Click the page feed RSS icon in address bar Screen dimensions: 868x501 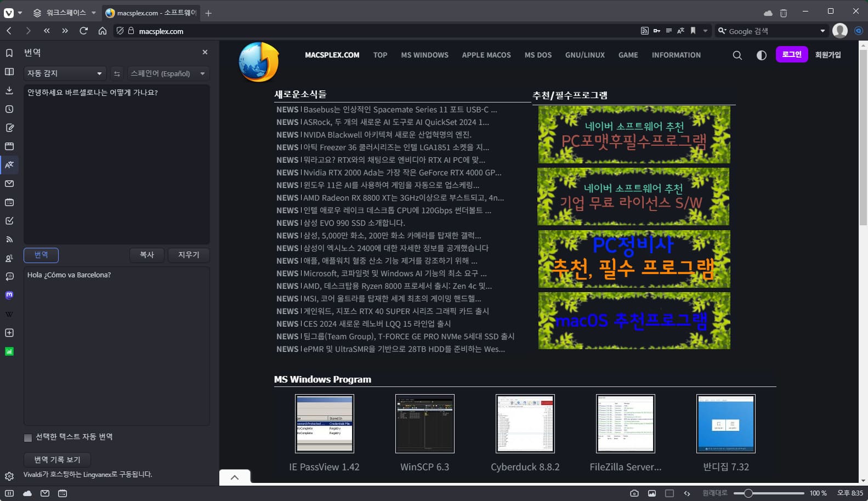(645, 31)
